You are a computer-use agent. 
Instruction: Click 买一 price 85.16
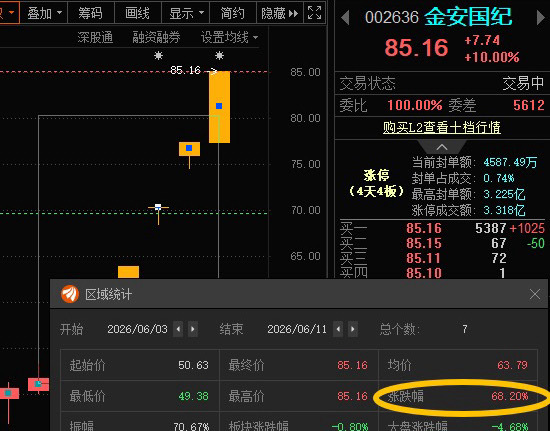[x=424, y=228]
